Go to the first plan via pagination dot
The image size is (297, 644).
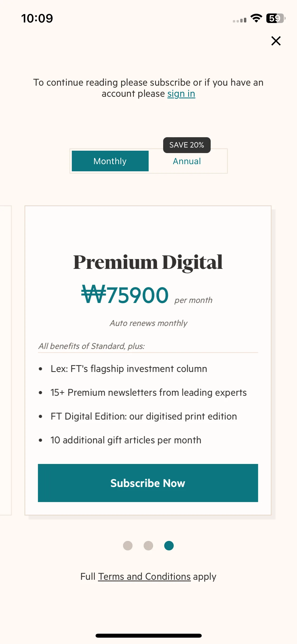pyautogui.click(x=128, y=546)
